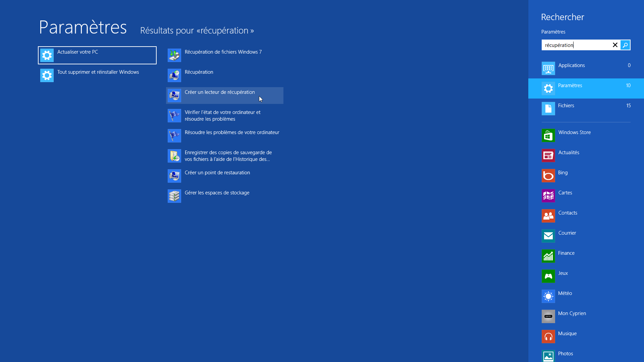
Task: Click the gear icon beside Actualiser votre PC
Action: 47,55
